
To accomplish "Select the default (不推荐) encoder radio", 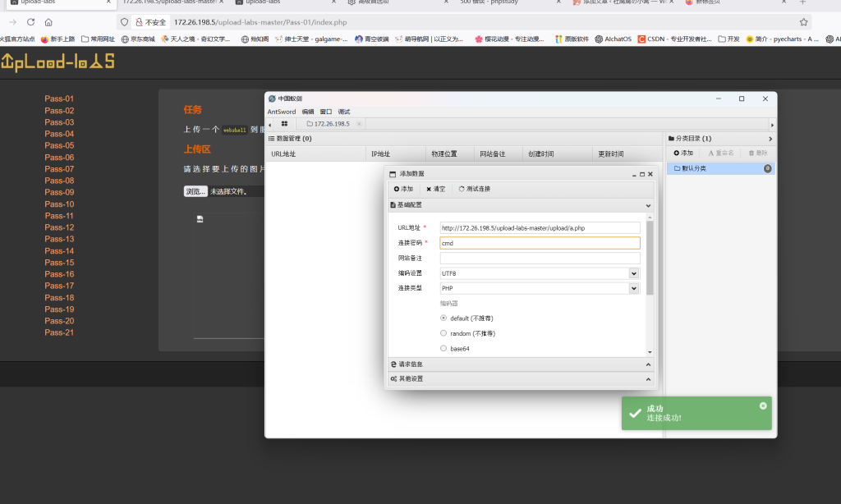I will click(x=443, y=318).
